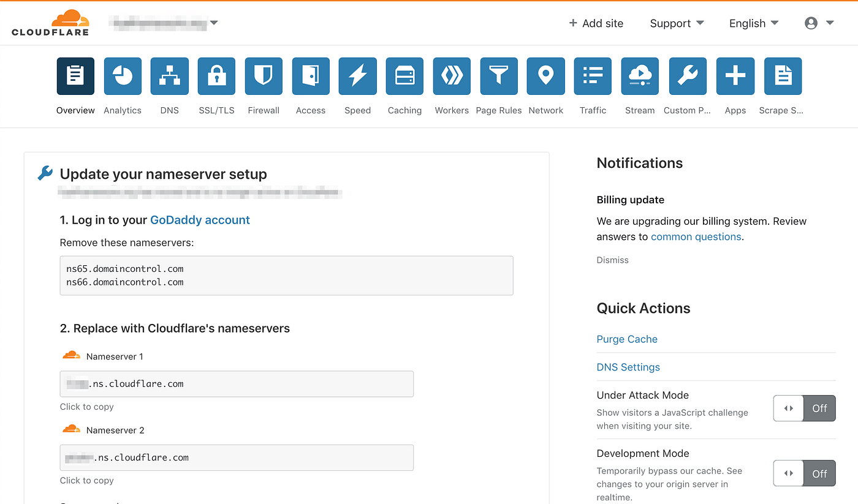Click the Purge Cache link

pos(627,339)
